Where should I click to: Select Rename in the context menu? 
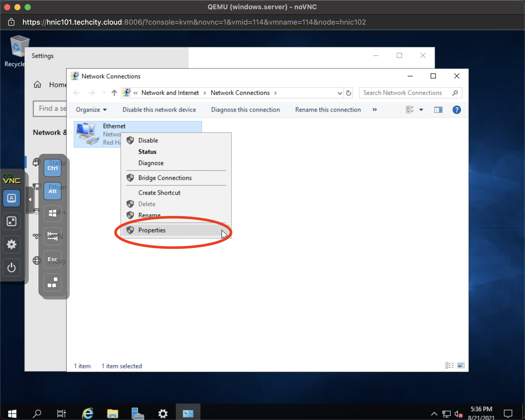click(176, 215)
